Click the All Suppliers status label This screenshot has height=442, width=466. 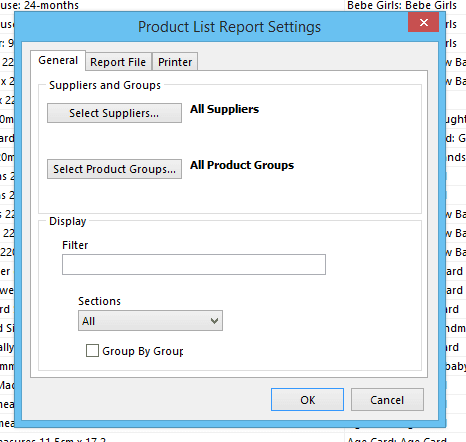click(x=224, y=109)
